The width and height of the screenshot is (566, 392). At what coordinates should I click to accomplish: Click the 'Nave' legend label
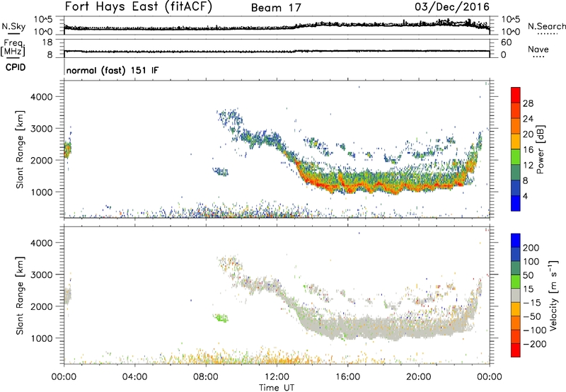click(538, 49)
